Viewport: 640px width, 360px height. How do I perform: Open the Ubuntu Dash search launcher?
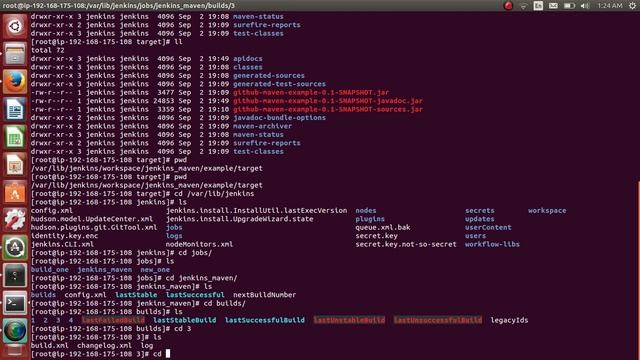click(x=15, y=27)
